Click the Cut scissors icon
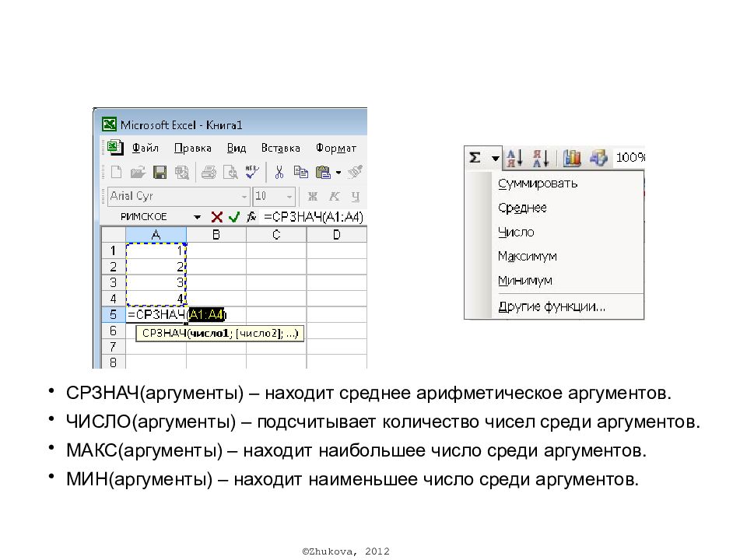Viewport: 747px width, 560px height. click(x=279, y=172)
